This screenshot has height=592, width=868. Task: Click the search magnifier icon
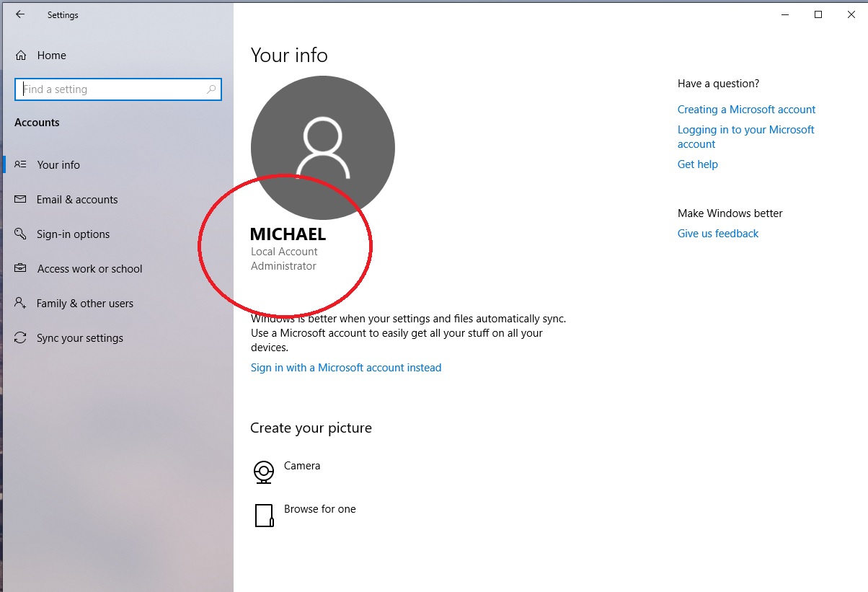211,89
